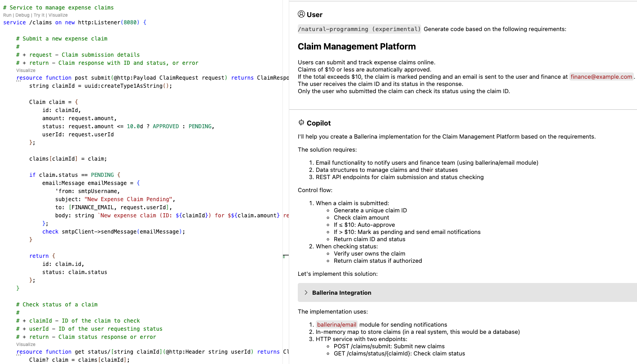Click the 'Claim? claim = claims[claimId];' line
Image resolution: width=637 pixels, height=364 pixels.
[x=79, y=360]
